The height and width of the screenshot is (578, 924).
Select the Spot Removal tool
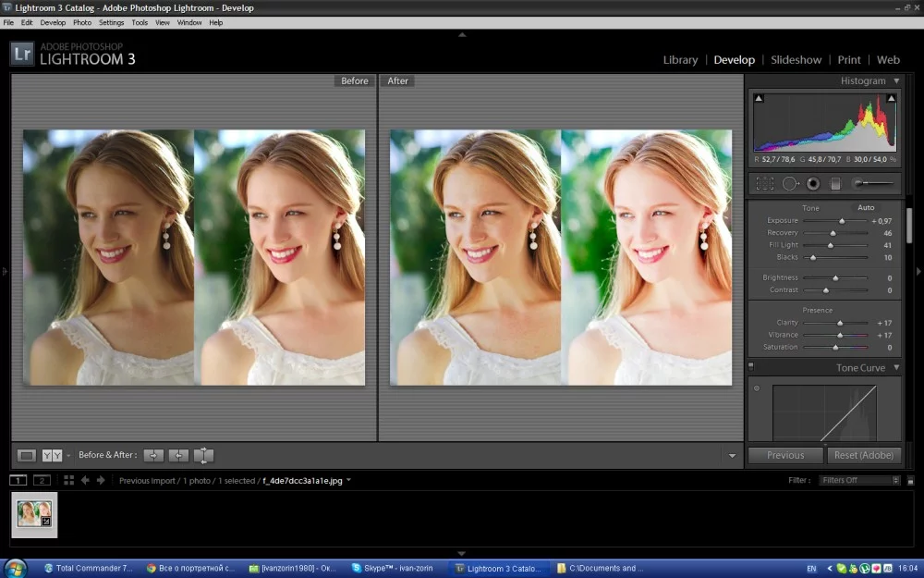(x=790, y=184)
